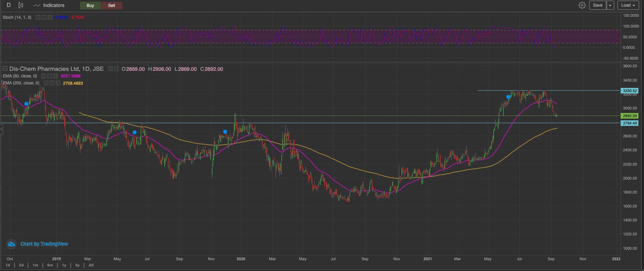The width and height of the screenshot is (644, 271).
Task: Collapse the Dis-Chem legend panel
Action: pos(5,69)
